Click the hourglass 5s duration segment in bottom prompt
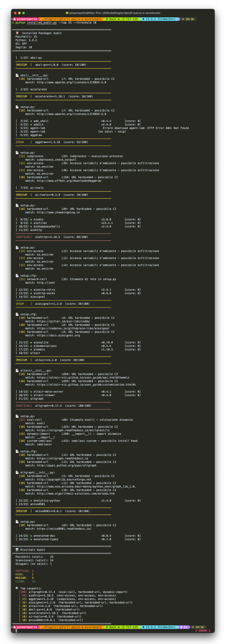The height and width of the screenshot is (644, 227). pyautogui.click(x=184, y=627)
